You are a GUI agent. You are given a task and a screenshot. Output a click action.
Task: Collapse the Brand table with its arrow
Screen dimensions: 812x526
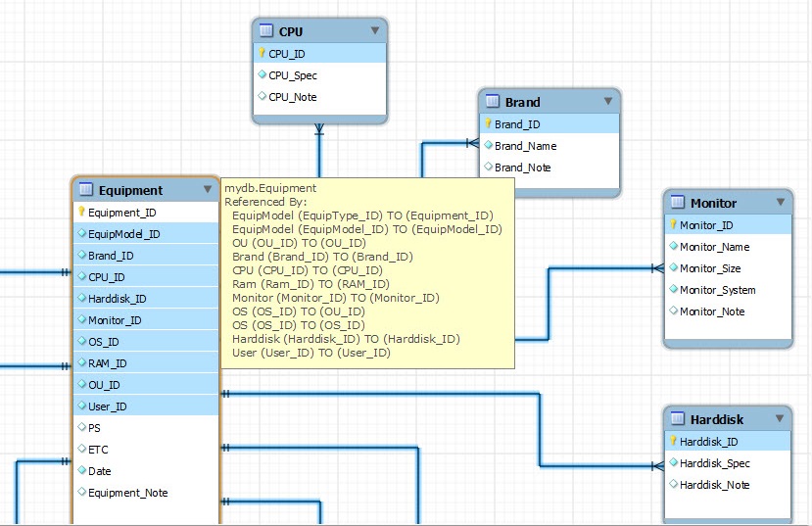608,101
